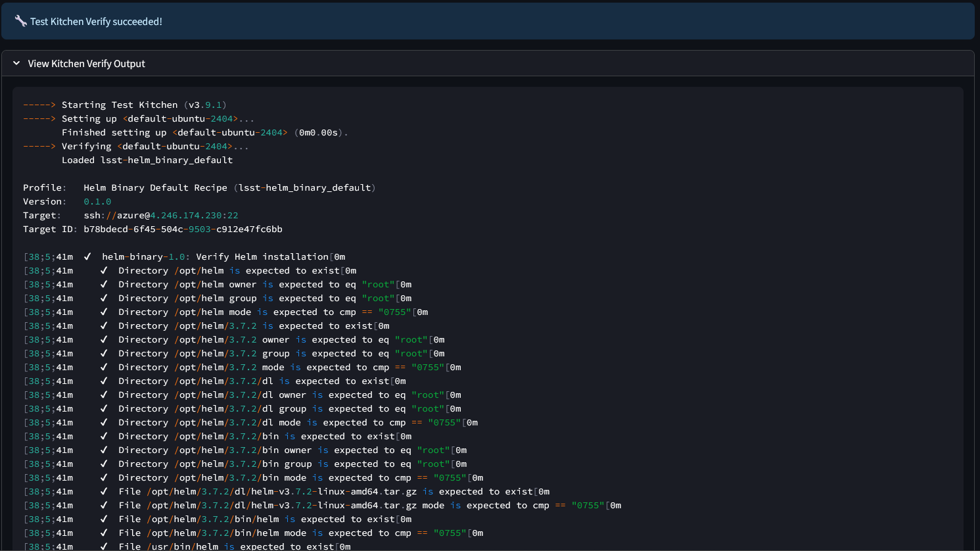Image resolution: width=980 pixels, height=551 pixels.
Task: Click the wrench icon in the success banner
Action: (20, 21)
